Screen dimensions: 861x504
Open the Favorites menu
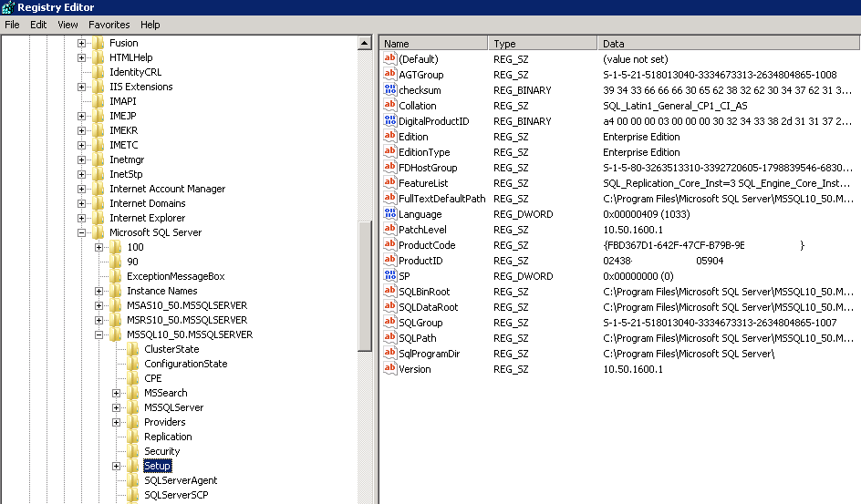point(109,25)
